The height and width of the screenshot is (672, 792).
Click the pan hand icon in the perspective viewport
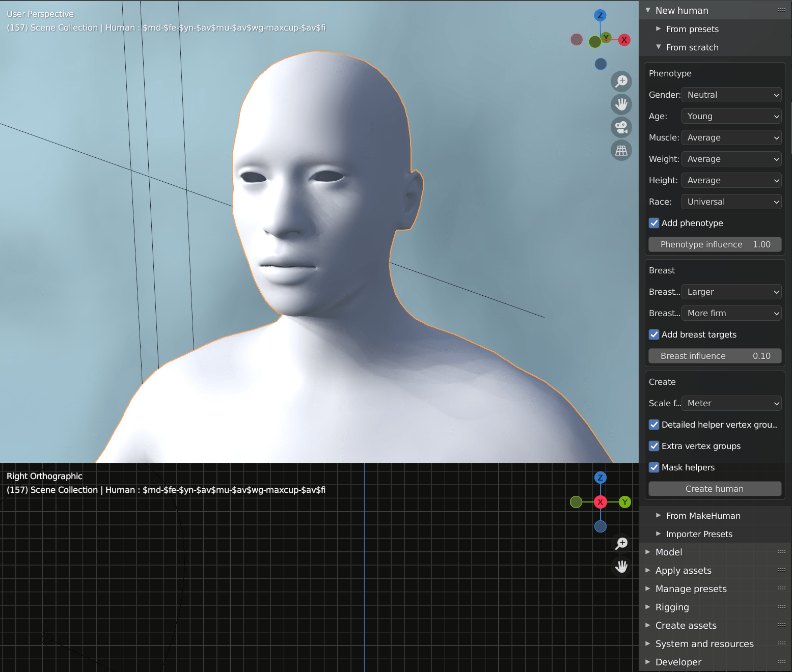[621, 104]
